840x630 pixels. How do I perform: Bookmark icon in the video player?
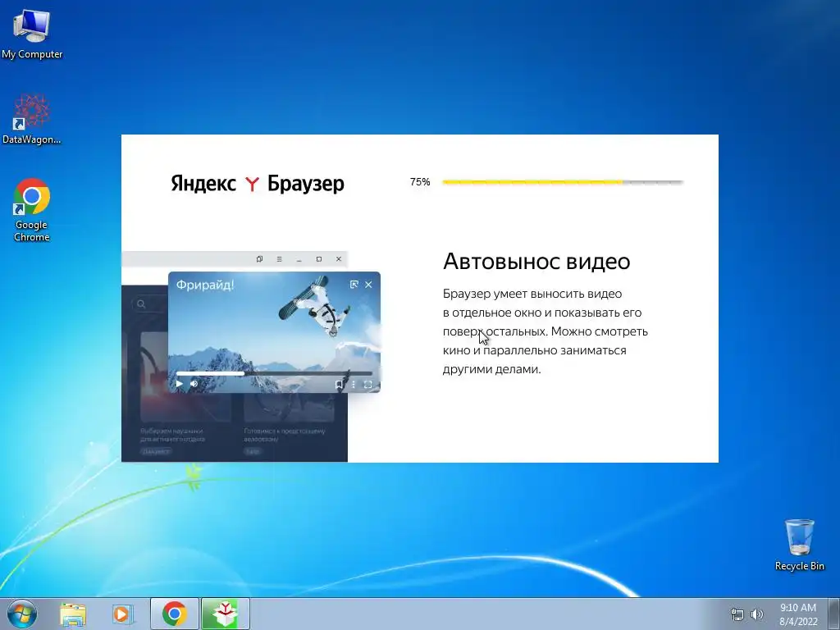(339, 384)
